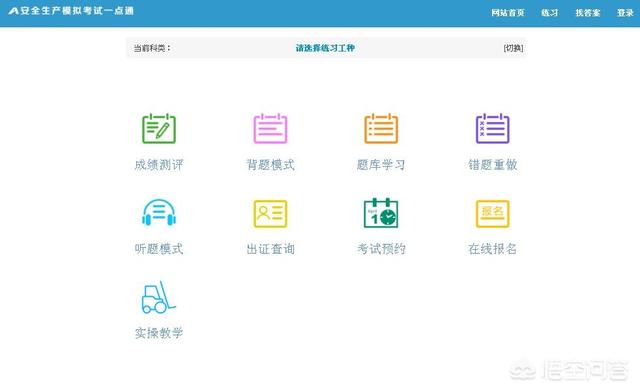
Task: Click the 考试预约 text label
Action: click(381, 249)
